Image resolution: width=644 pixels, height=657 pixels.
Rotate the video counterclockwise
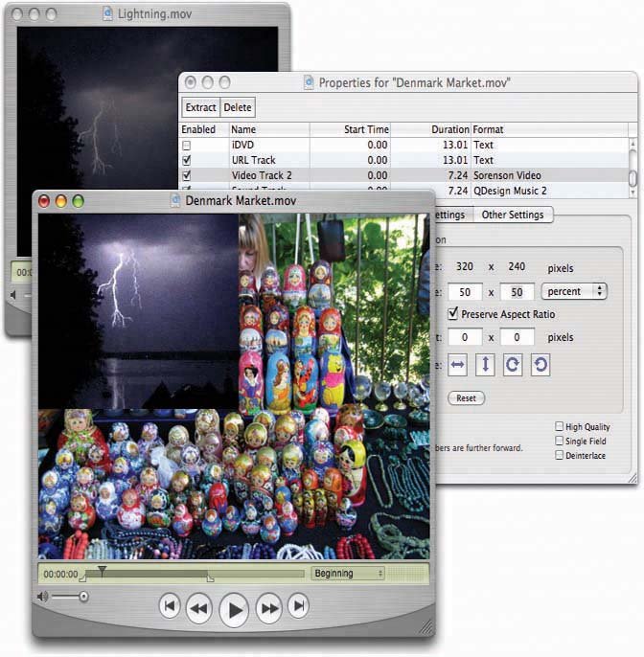click(x=540, y=366)
